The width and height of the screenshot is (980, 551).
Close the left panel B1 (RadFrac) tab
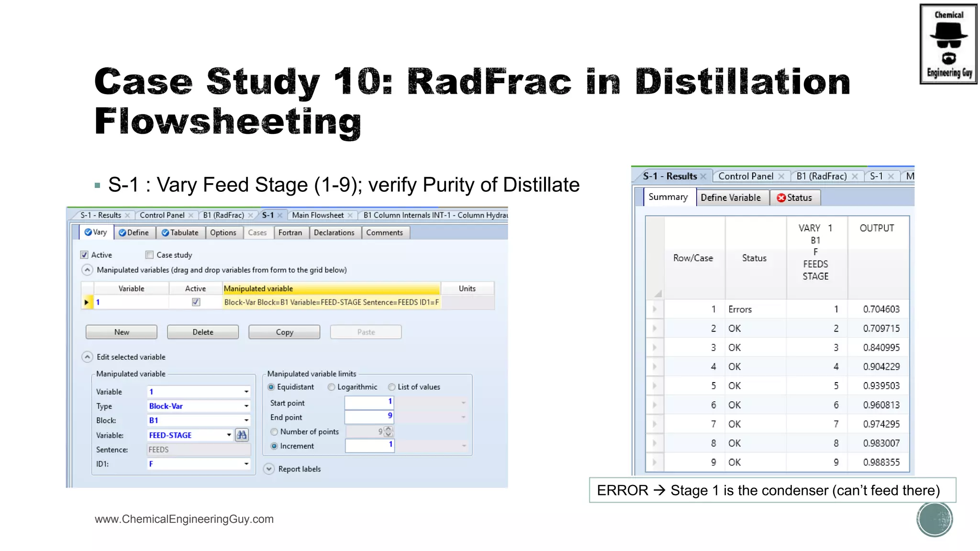[250, 216]
